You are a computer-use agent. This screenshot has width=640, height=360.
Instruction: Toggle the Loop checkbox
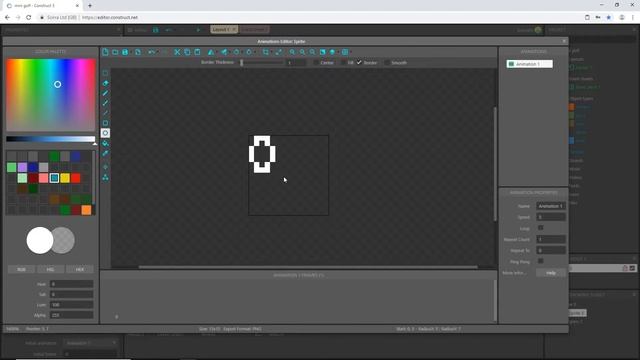pos(540,228)
